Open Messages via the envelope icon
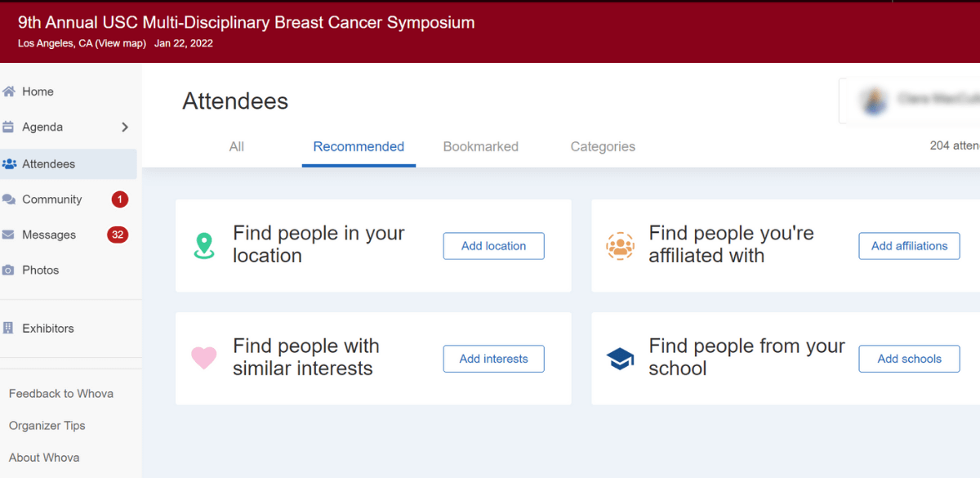 8,235
